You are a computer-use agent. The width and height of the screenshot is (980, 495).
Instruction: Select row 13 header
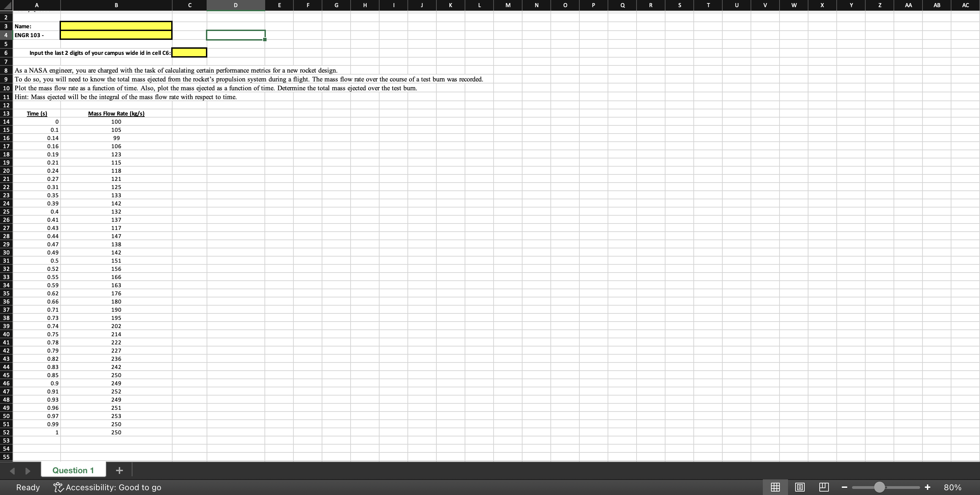coord(6,113)
